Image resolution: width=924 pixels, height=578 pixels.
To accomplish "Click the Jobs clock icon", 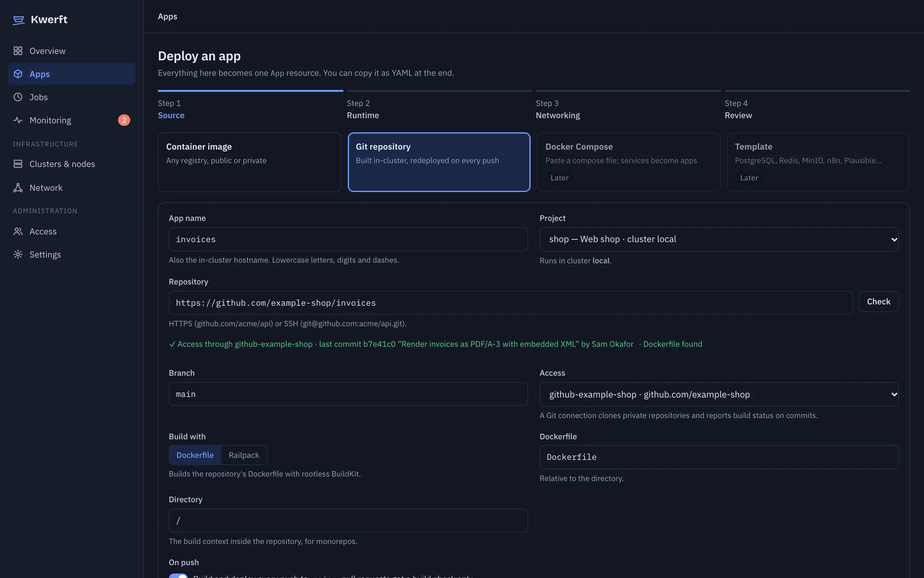I will pyautogui.click(x=18, y=97).
